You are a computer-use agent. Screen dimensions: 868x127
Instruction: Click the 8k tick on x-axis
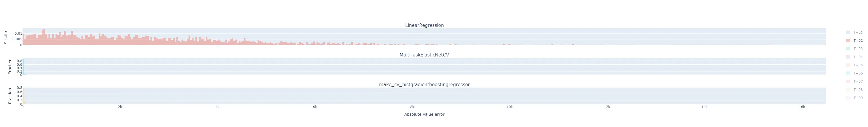point(412,107)
